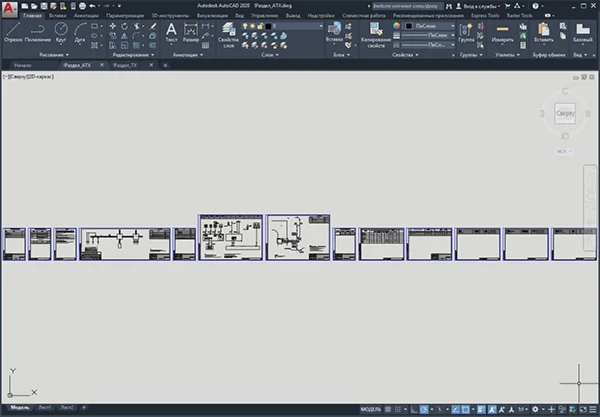Click the Table icon in Аннотации panel
600x417 pixels.
205,46
